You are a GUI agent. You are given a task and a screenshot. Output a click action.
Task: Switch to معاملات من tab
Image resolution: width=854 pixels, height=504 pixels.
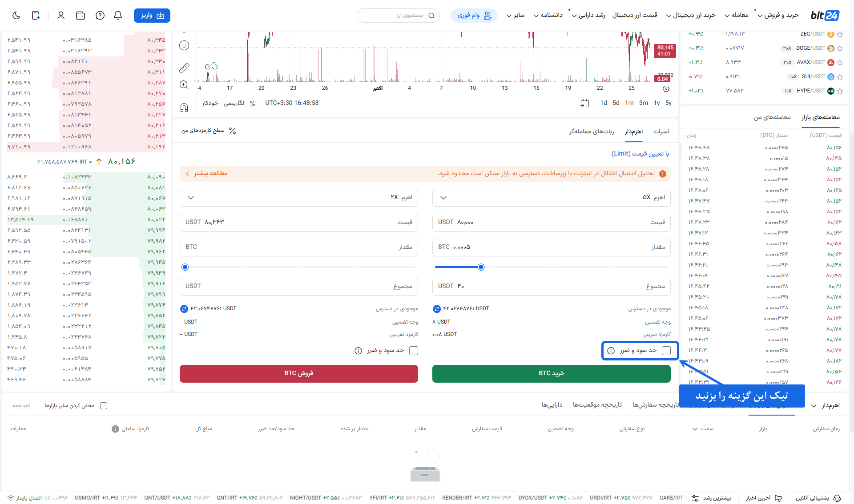(772, 117)
